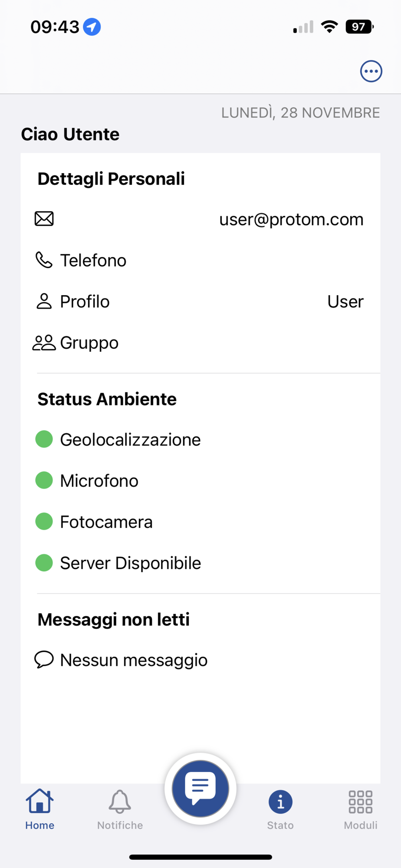
Task: Open the Stato info tab
Action: click(280, 809)
